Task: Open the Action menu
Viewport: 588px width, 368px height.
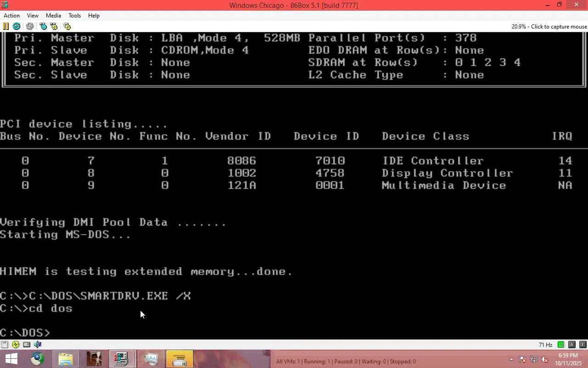Action: coord(11,16)
